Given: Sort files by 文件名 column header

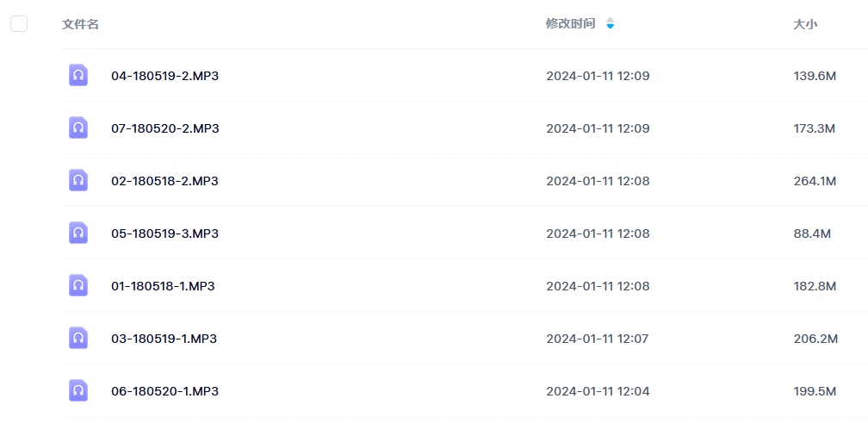Looking at the screenshot, I should click(x=80, y=24).
